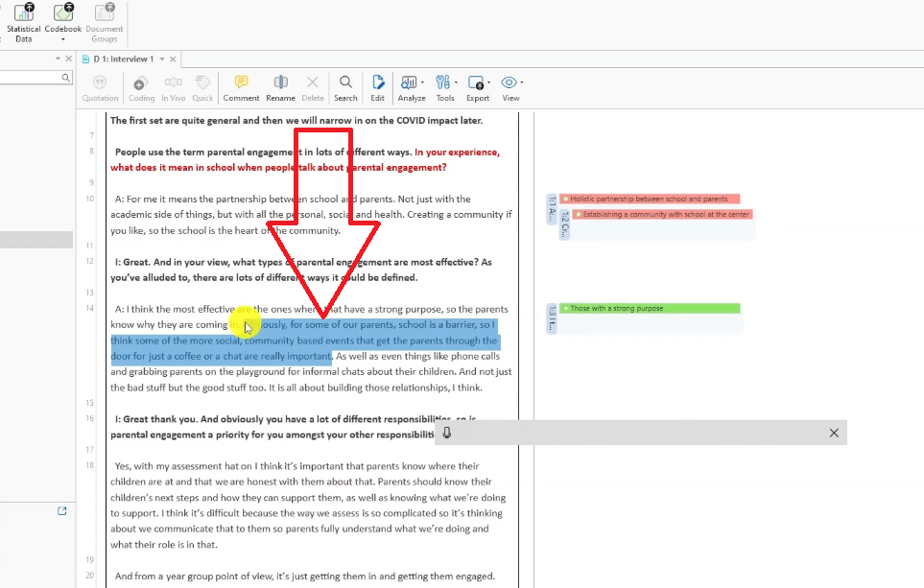
Task: Open the Tools dropdown menu
Action: coord(445,87)
